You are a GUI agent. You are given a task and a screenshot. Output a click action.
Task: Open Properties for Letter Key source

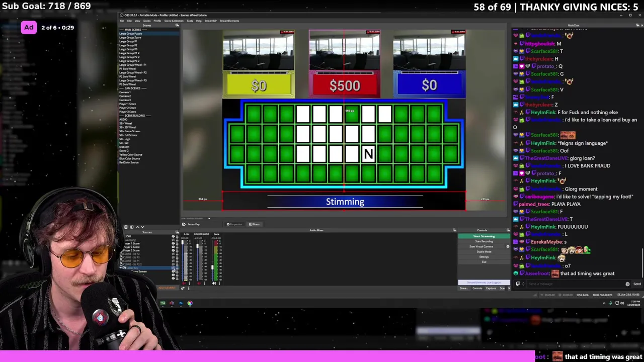pyautogui.click(x=235, y=224)
